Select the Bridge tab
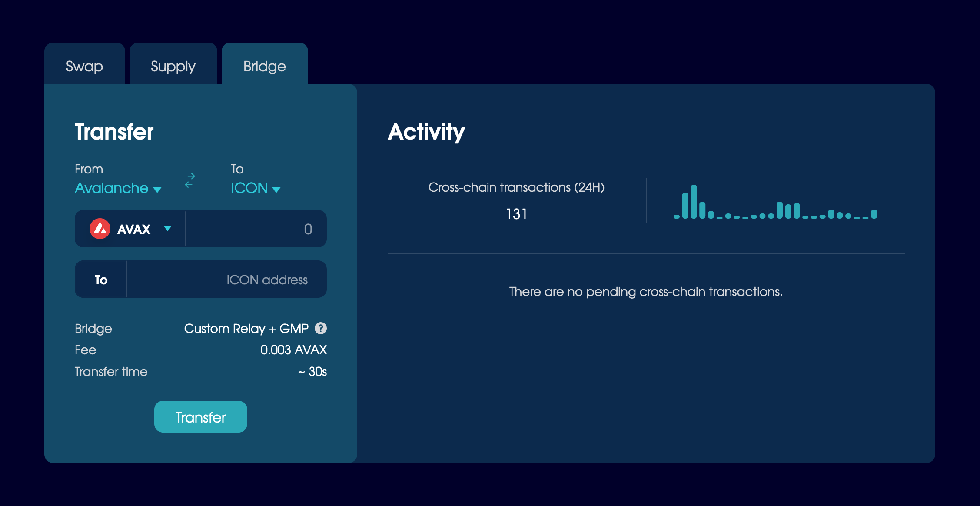 tap(264, 66)
